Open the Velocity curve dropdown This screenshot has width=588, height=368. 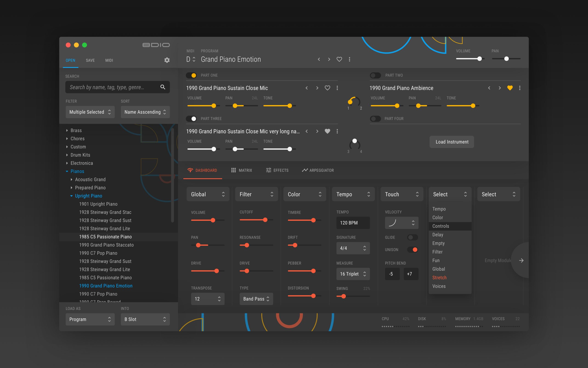402,223
